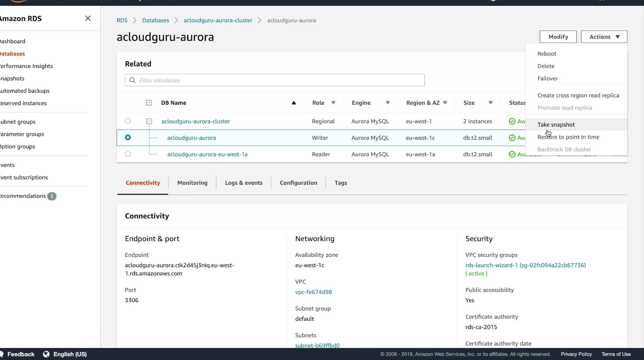Open the Region & AZ column sort dropdown
This screenshot has width=644, height=360.
pos(445,103)
